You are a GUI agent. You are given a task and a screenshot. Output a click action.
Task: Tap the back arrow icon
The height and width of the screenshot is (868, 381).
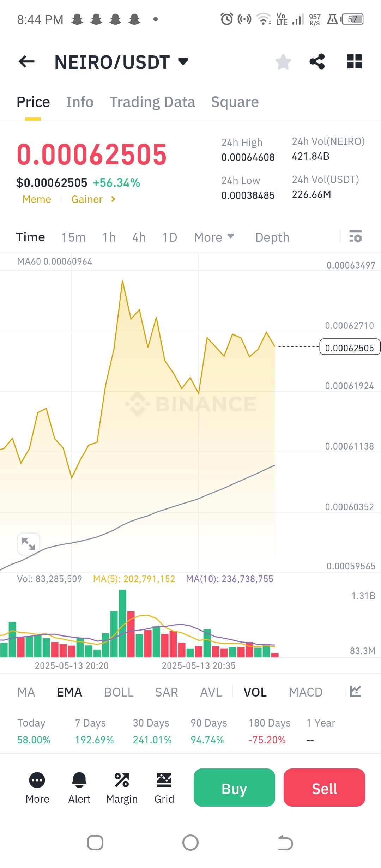click(x=26, y=62)
